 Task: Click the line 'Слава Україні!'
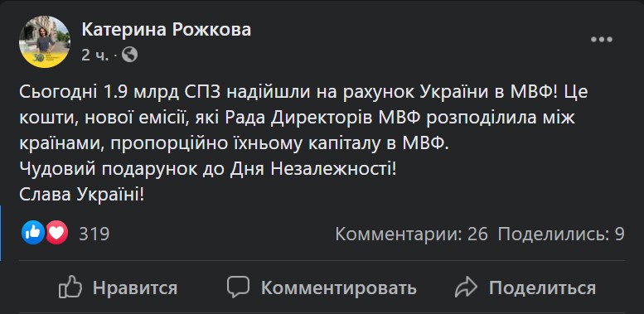click(82, 195)
